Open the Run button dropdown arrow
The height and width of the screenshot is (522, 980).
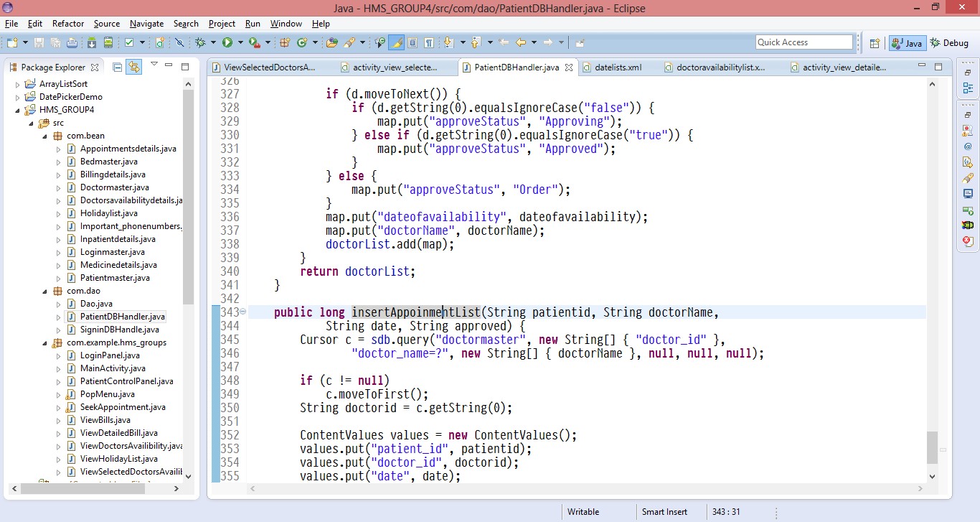(x=240, y=43)
